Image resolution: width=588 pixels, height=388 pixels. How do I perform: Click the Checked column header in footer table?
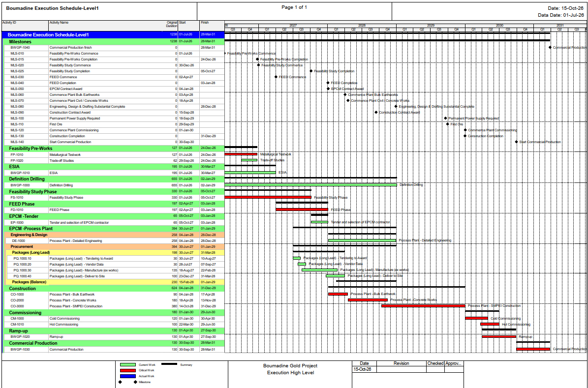coord(435,363)
